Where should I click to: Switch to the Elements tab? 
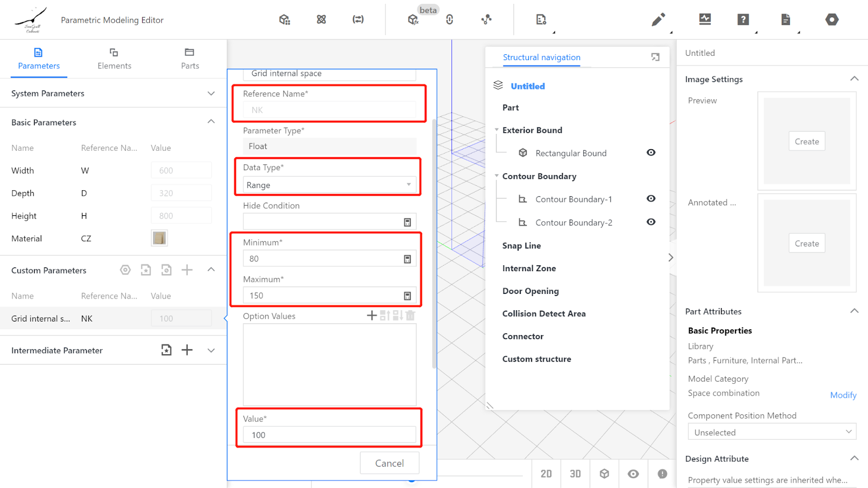[114, 59]
